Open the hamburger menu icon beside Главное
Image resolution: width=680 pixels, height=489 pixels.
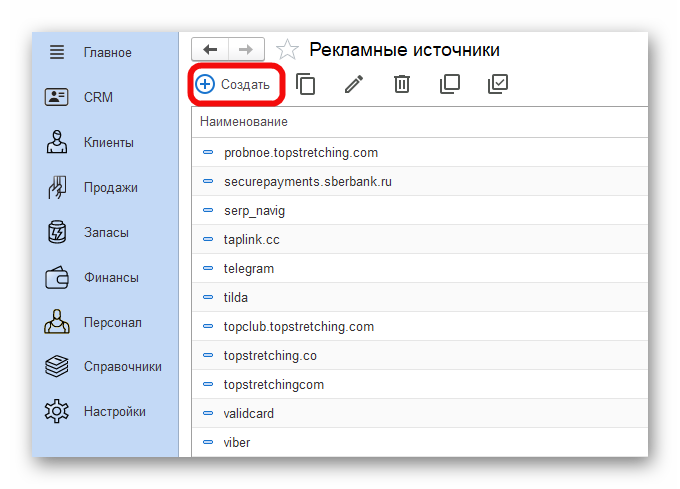(x=57, y=52)
